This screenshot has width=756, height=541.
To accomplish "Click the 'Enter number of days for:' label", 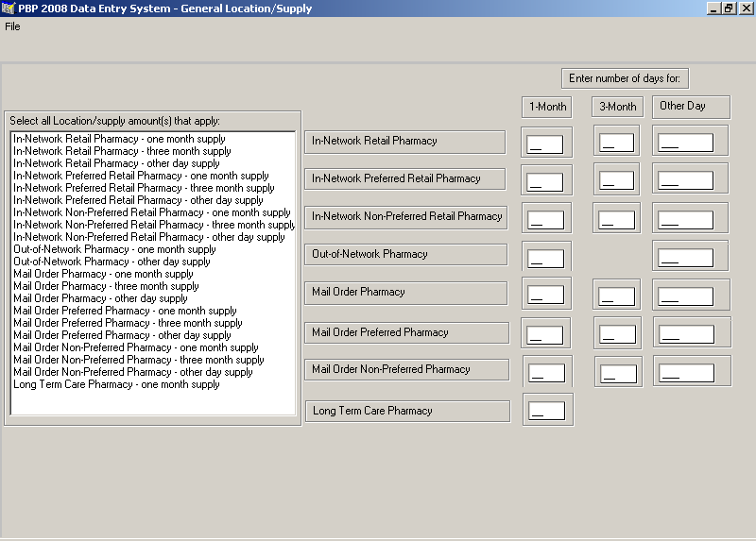I will [625, 78].
